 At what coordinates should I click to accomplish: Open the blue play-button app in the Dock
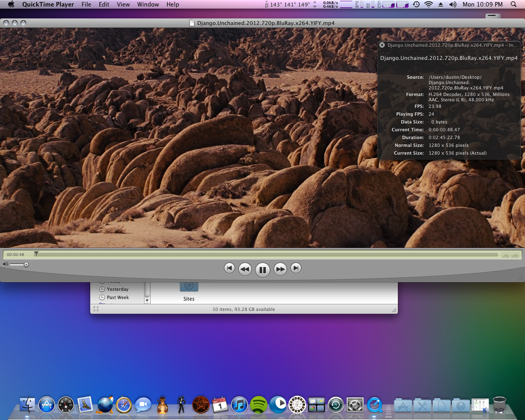(x=278, y=405)
